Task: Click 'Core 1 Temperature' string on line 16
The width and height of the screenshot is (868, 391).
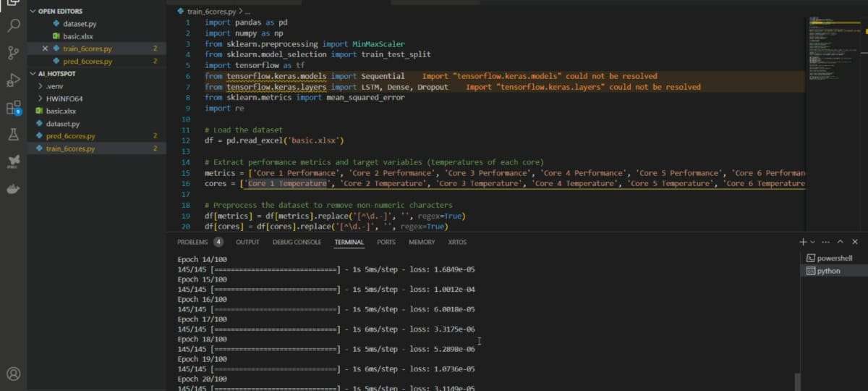Action: coord(287,184)
